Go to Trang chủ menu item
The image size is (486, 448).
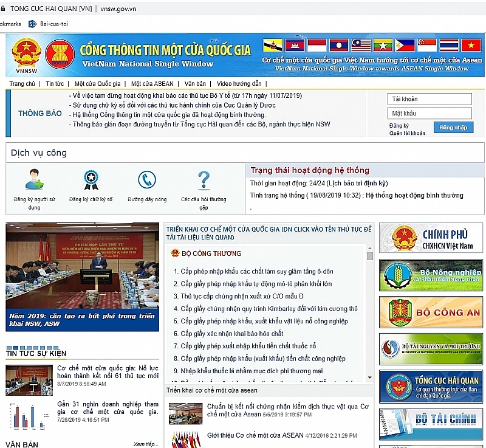click(22, 84)
